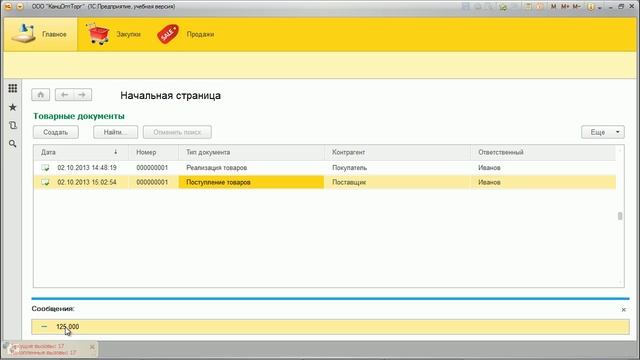Viewport: 640px width, 360px height.
Task: Click M- memory subtract button
Action: point(576,7)
